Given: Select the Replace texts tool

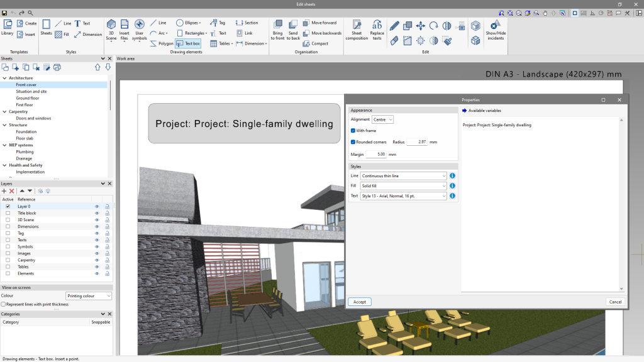Looking at the screenshot, I should 377,30.
